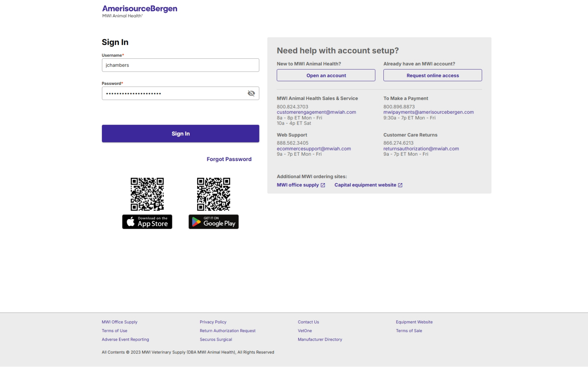Click the Get it on Google Play badge

pyautogui.click(x=213, y=222)
